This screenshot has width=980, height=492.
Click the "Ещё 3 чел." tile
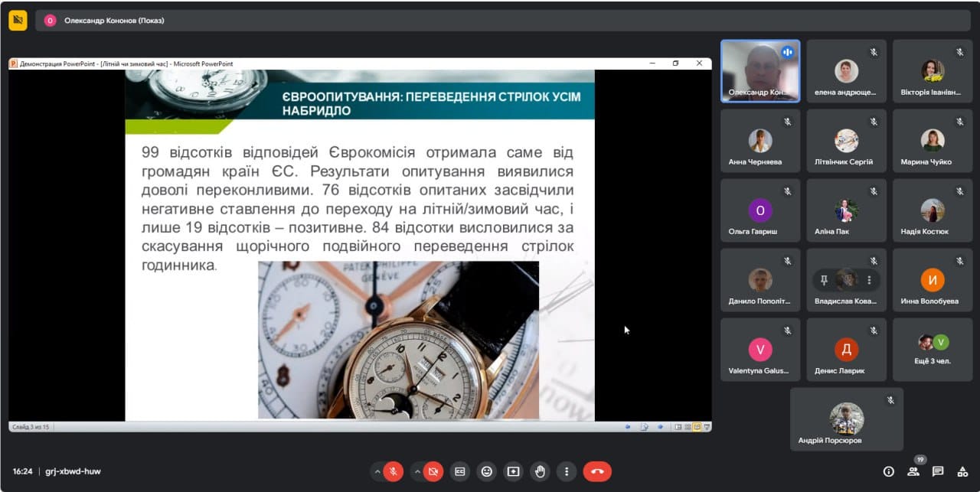tap(932, 350)
